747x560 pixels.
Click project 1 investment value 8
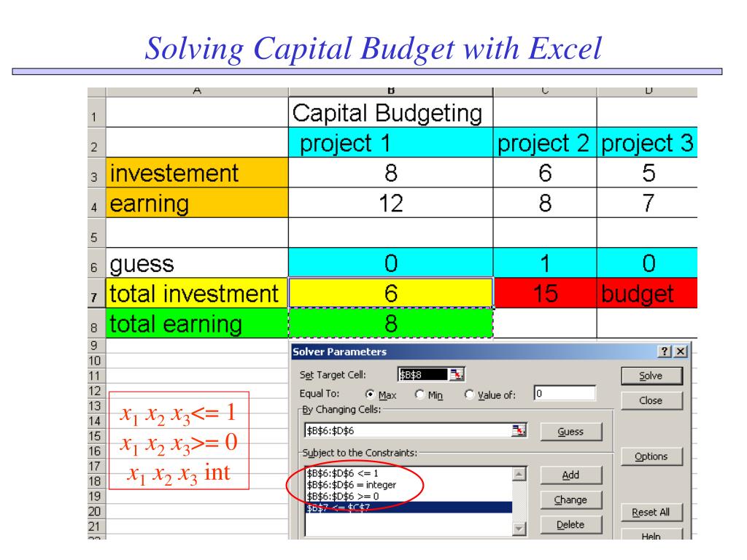(x=391, y=172)
